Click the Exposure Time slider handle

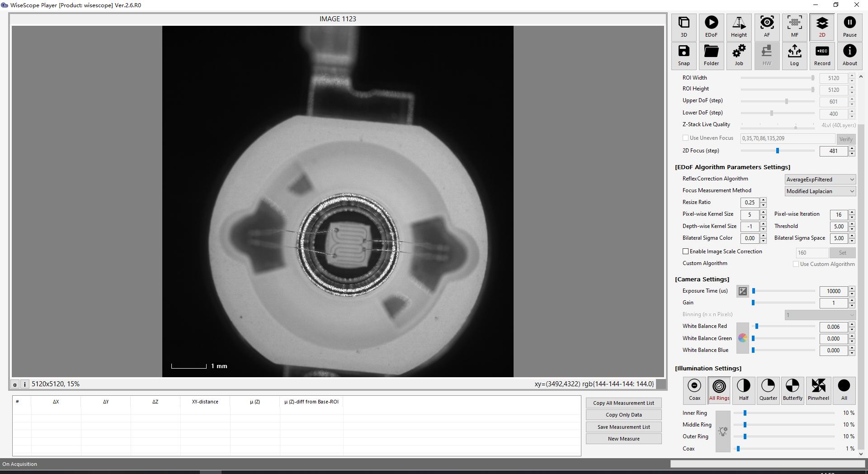point(754,291)
